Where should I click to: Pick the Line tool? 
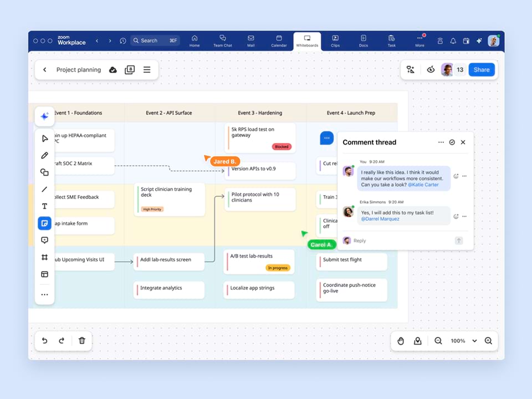(45, 190)
